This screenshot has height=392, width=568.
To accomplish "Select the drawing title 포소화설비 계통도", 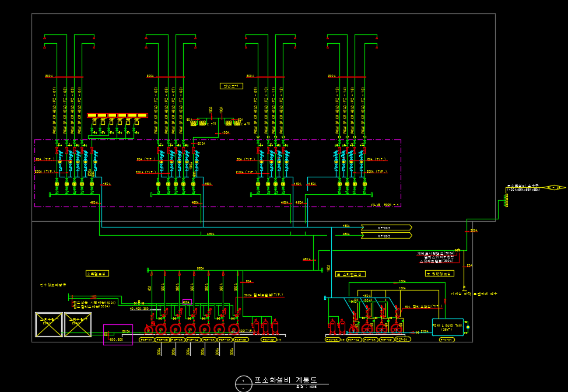I will 286,380.
